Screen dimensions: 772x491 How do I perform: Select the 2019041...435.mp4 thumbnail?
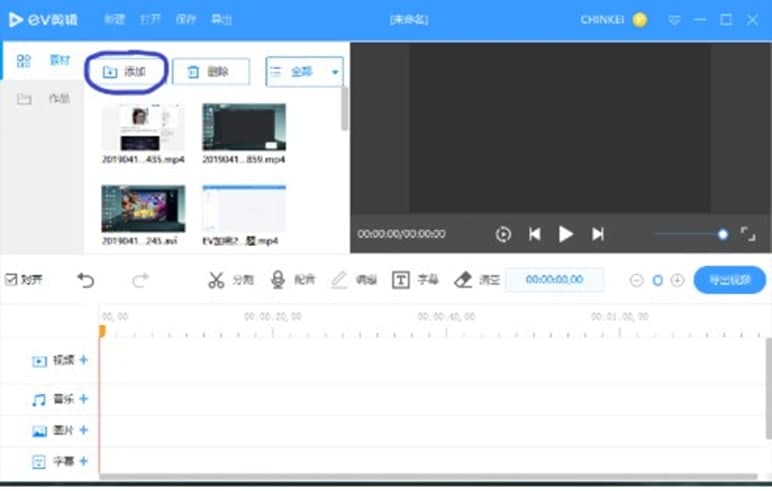tap(143, 127)
